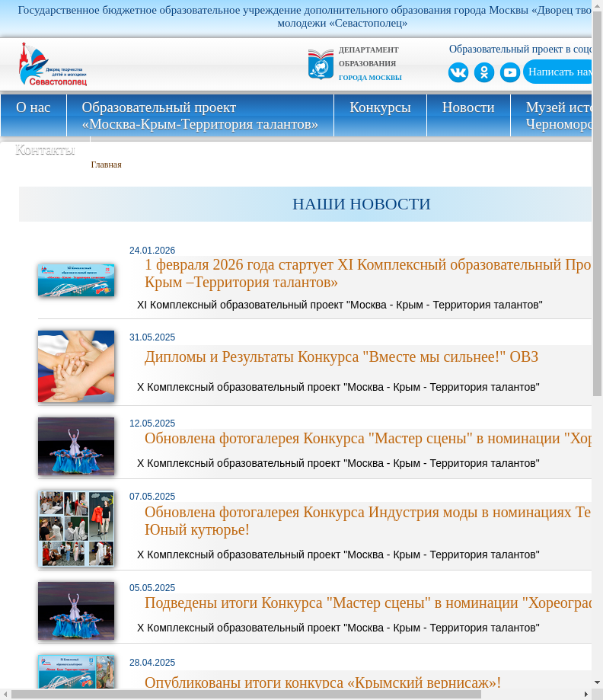
Task: Click the date 31.05.2025
Action: [152, 337]
